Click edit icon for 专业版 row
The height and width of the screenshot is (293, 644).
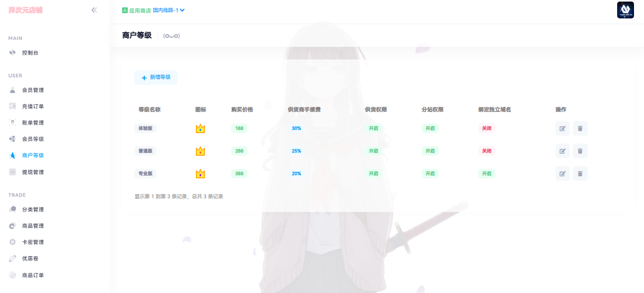pos(562,174)
